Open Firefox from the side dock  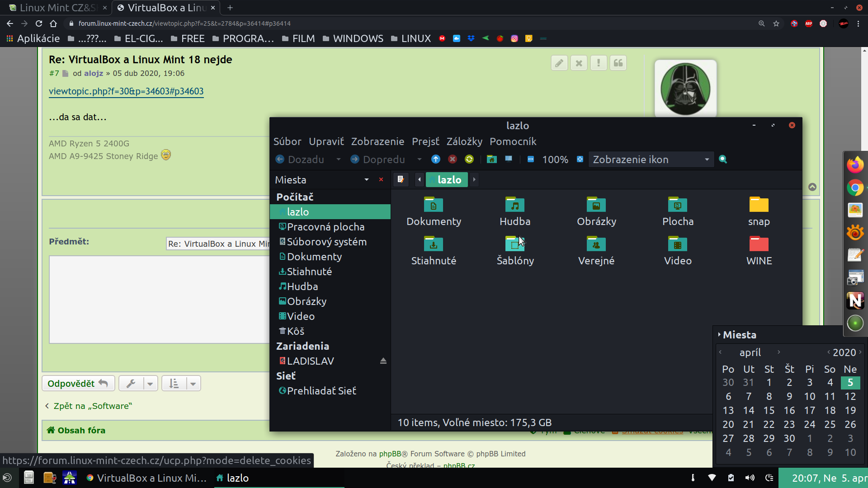coord(855,165)
